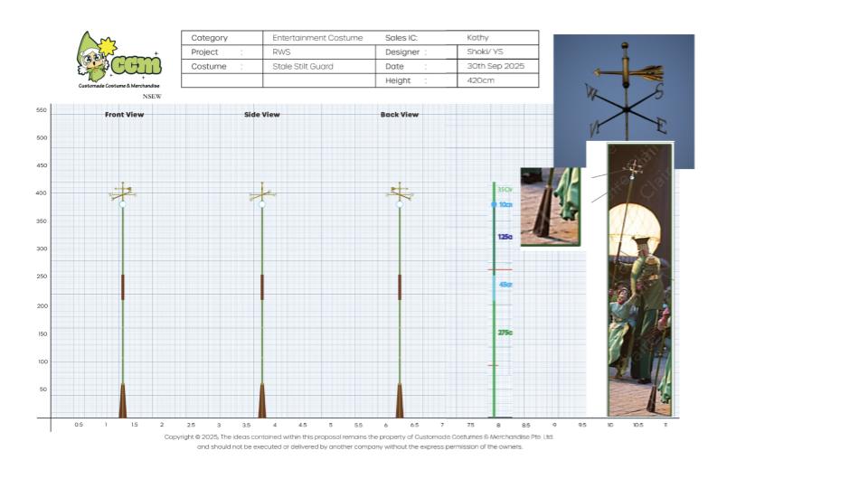The image size is (868, 488).
Task: Select the Back View weathervane top
Action: coord(400,192)
